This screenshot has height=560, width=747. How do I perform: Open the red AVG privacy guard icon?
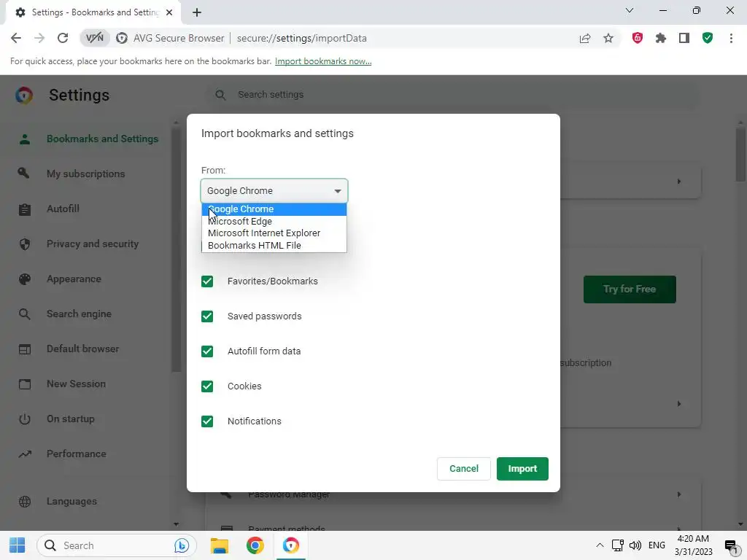pos(638,38)
